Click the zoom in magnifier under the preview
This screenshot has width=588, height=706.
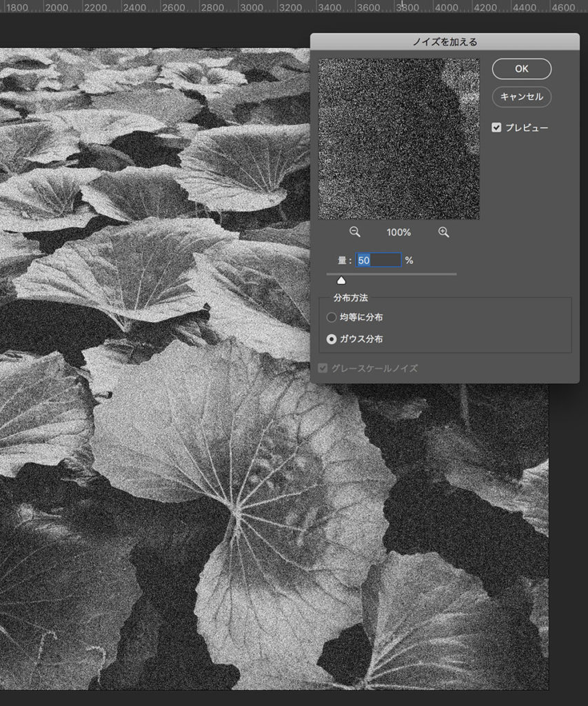[443, 232]
